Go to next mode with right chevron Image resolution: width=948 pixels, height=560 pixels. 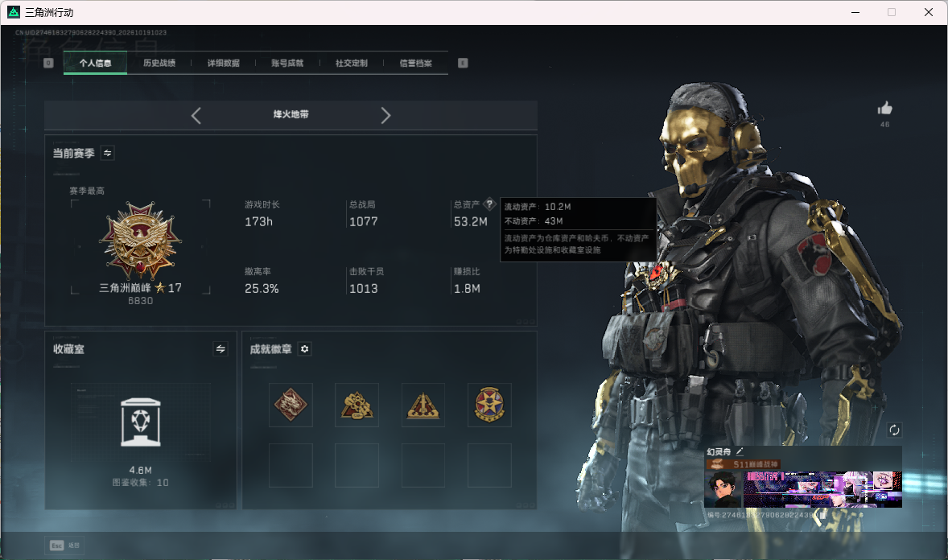tap(385, 116)
